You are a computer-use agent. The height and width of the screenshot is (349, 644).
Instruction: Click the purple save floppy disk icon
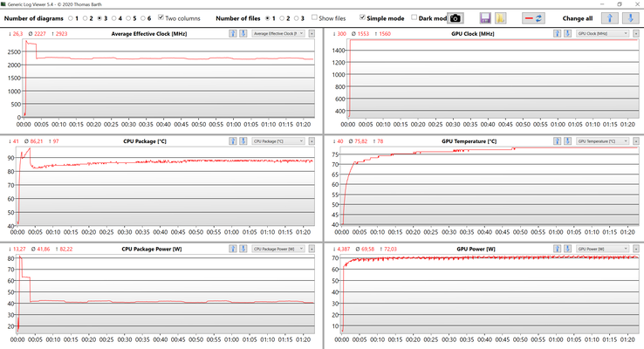pyautogui.click(x=485, y=17)
